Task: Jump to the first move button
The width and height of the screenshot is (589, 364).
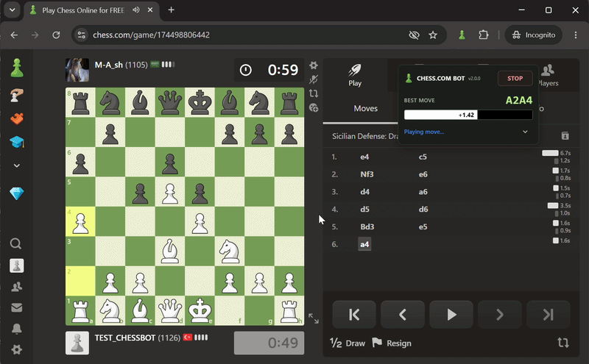Action: (354, 315)
